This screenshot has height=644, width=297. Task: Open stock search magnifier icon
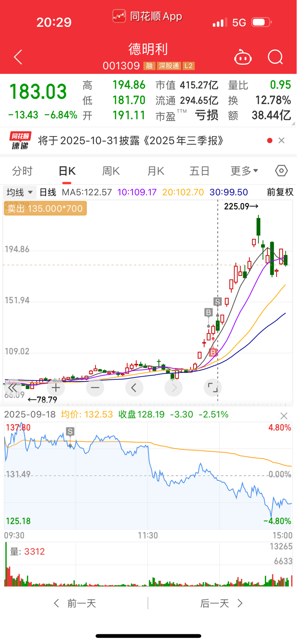(x=275, y=57)
